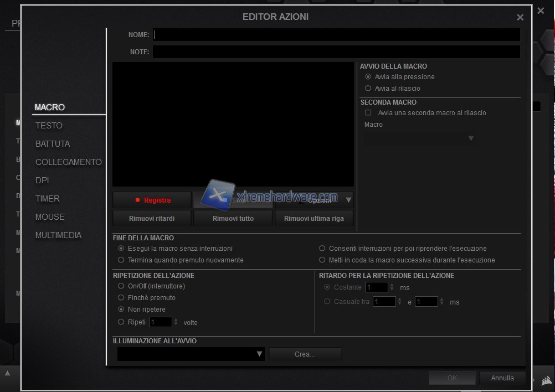
Task: Click the Crea... lighting button
Action: tap(305, 354)
